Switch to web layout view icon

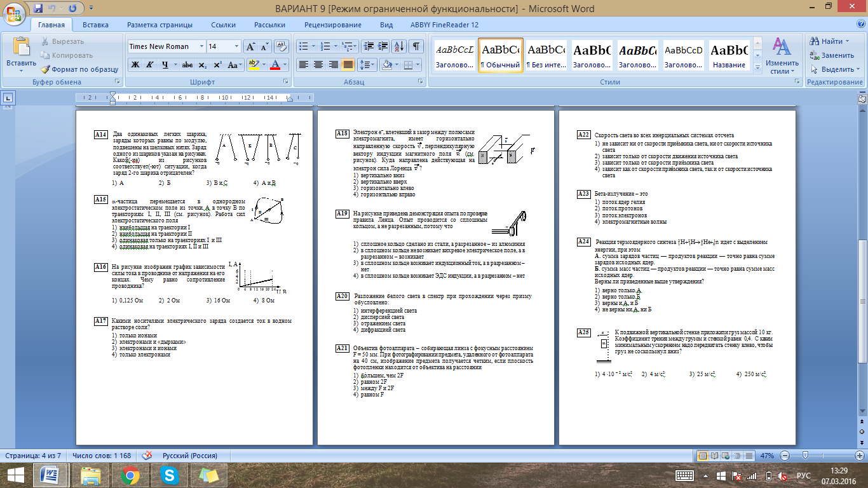pos(726,456)
